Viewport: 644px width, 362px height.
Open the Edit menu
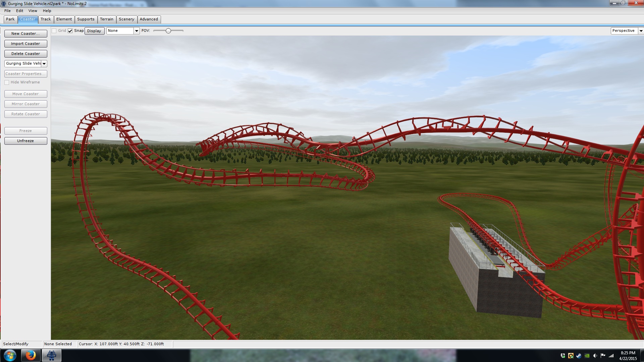19,11
